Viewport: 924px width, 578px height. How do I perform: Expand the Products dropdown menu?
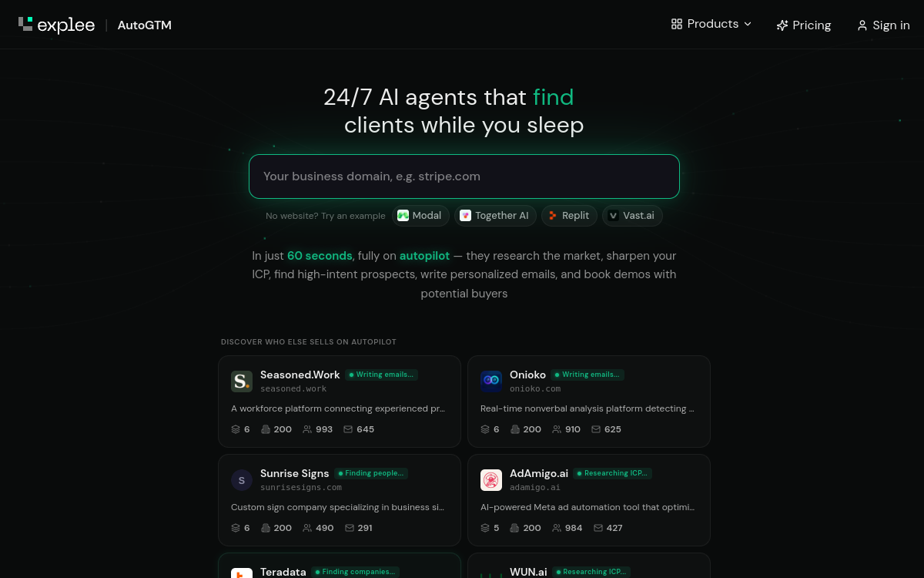click(x=711, y=24)
